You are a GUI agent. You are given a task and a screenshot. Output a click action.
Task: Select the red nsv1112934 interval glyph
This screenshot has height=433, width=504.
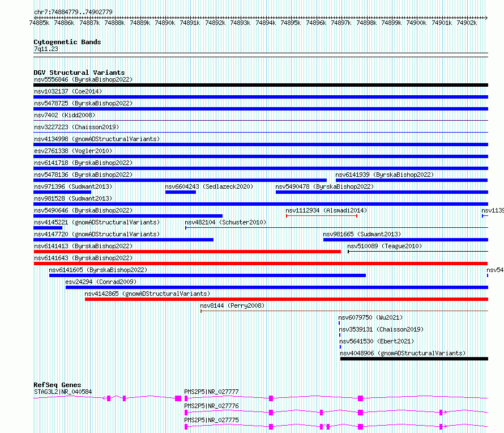[x=322, y=216]
